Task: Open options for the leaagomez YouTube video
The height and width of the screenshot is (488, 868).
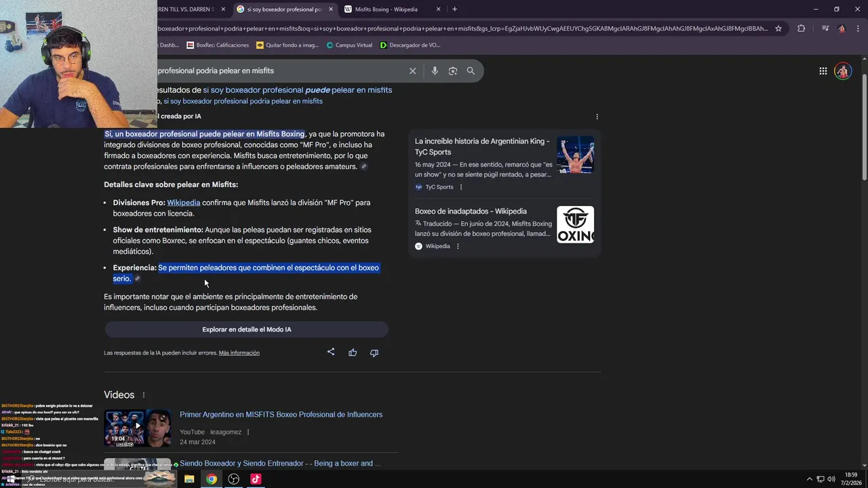Action: tap(248, 432)
